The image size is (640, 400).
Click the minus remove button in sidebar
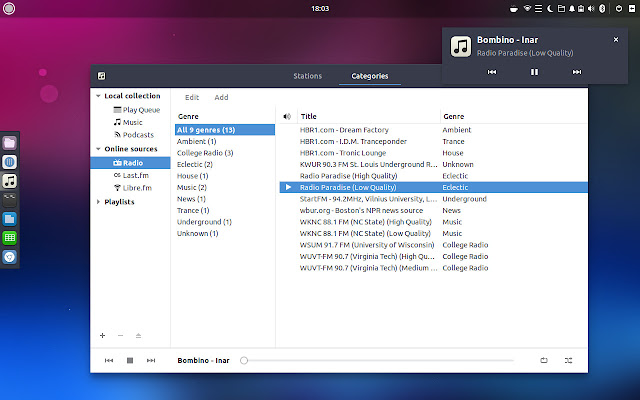tap(120, 336)
